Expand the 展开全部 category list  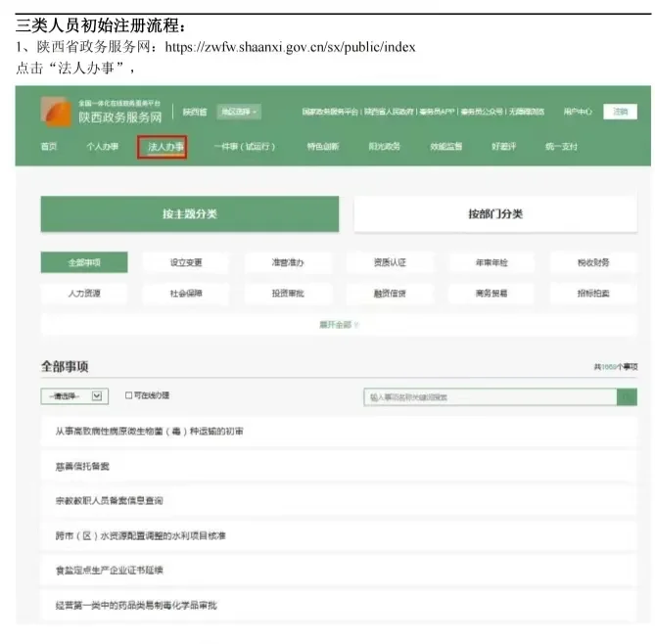[x=339, y=325]
